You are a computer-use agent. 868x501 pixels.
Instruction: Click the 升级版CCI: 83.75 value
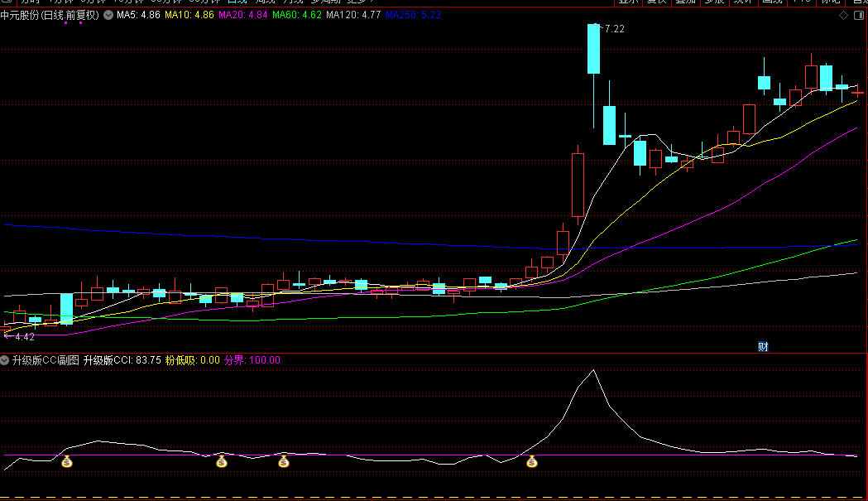[122, 360]
